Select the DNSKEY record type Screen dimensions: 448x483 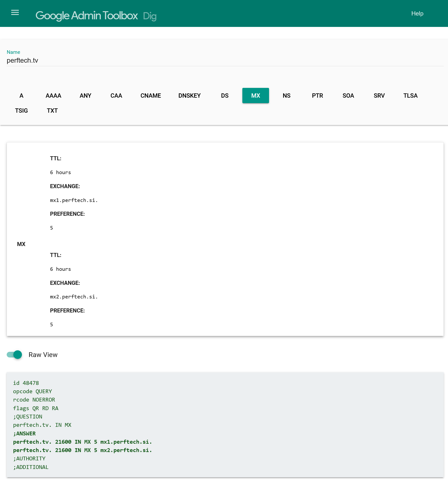[x=189, y=96]
